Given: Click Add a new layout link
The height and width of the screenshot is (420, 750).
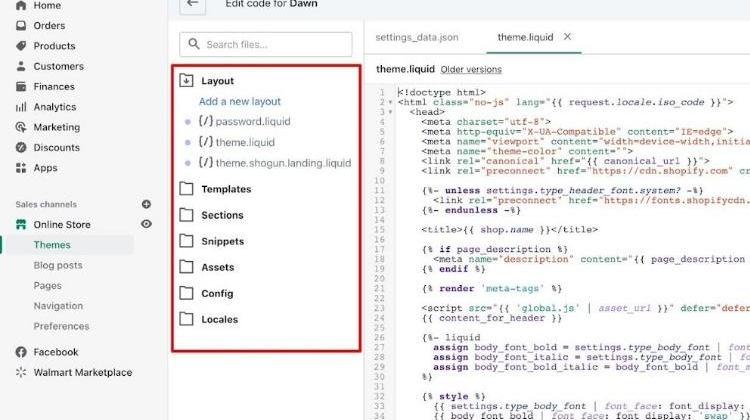Looking at the screenshot, I should (240, 101).
